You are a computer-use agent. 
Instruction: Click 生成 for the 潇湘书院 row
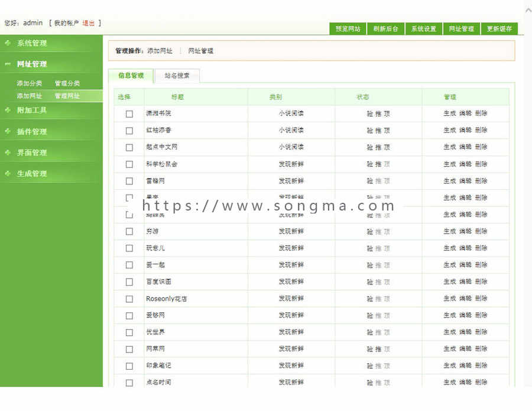tap(450, 114)
